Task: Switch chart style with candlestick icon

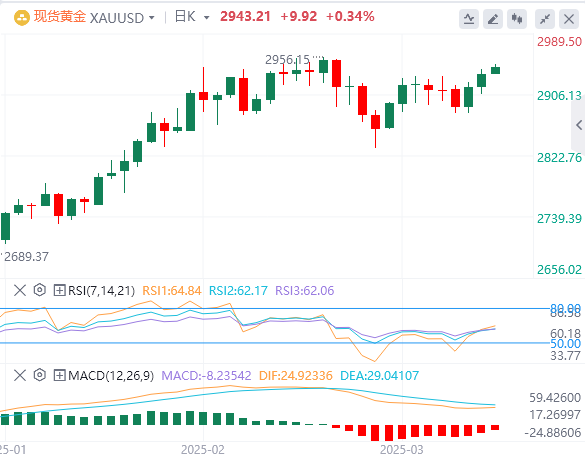Action: [x=517, y=19]
